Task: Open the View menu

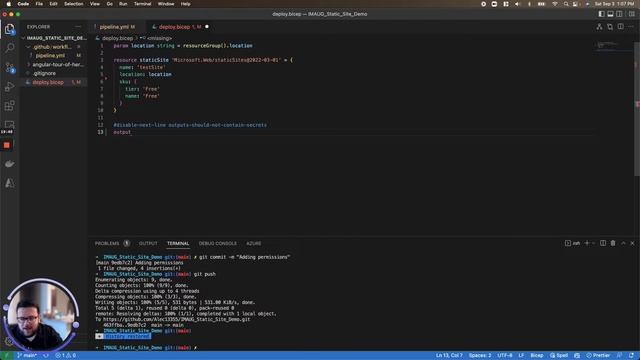Action: (95, 4)
